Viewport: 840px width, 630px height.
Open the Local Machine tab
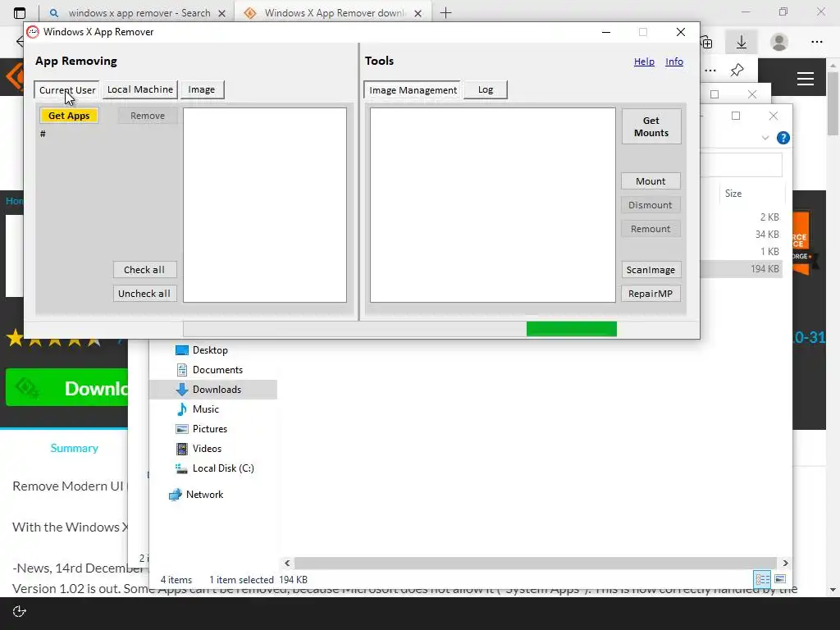[x=139, y=89]
